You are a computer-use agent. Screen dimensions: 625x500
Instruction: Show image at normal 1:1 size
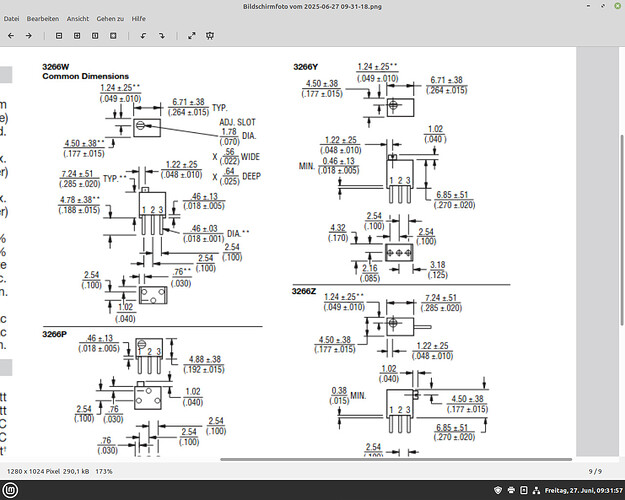[x=95, y=36]
